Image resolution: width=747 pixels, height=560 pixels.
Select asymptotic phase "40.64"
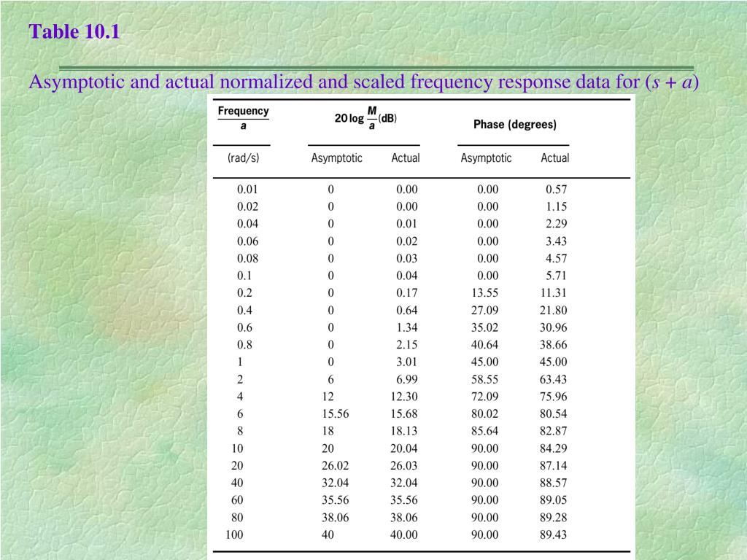pos(485,344)
